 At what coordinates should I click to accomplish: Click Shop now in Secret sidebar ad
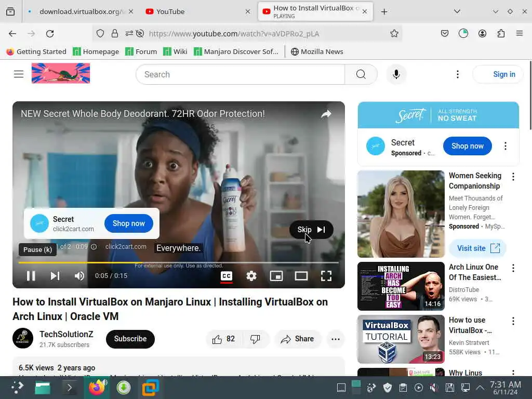point(467,146)
